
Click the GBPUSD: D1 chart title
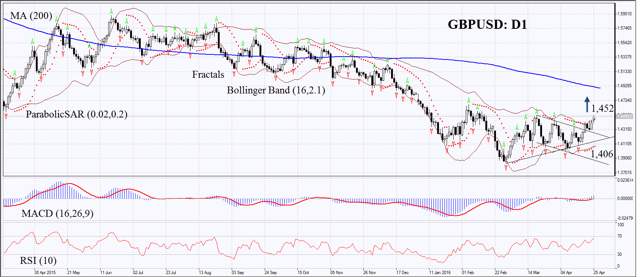[x=487, y=24]
